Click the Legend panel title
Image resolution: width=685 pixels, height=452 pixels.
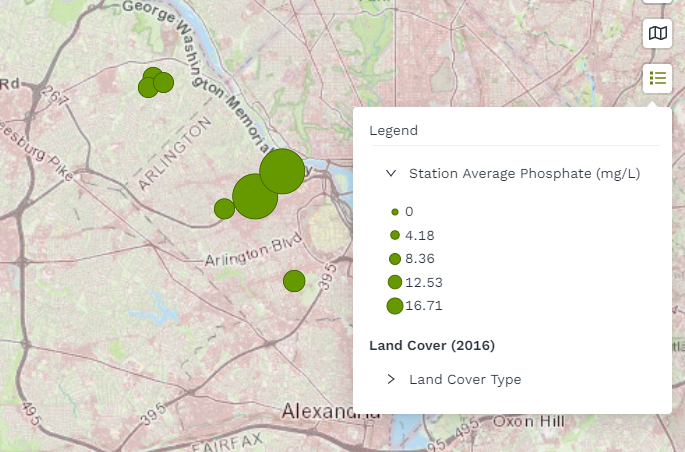(393, 130)
